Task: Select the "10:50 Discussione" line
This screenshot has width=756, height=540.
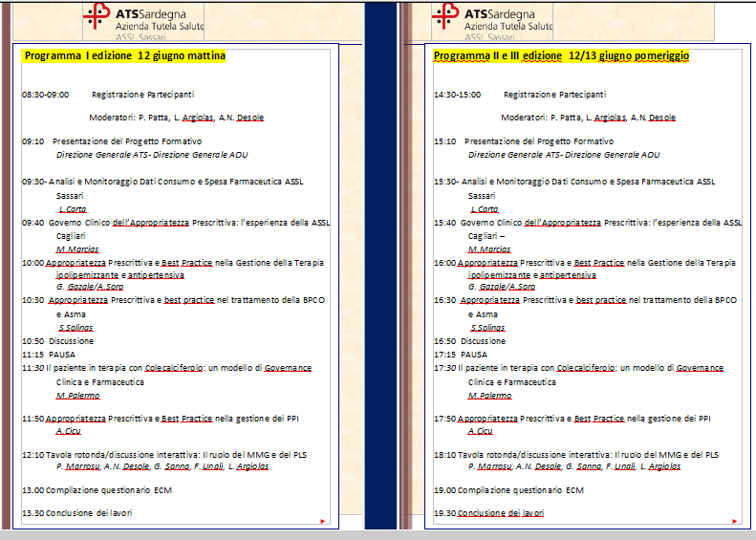Action: coord(58,341)
